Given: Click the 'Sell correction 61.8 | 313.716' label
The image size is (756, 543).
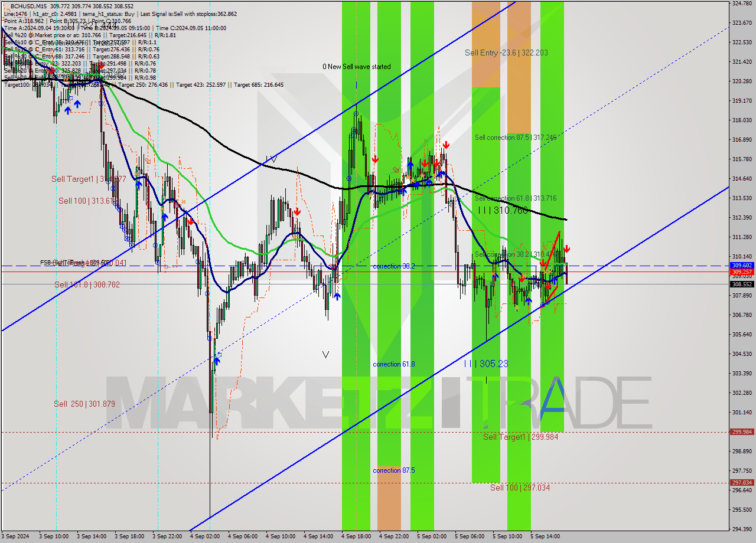Looking at the screenshot, I should [516, 198].
